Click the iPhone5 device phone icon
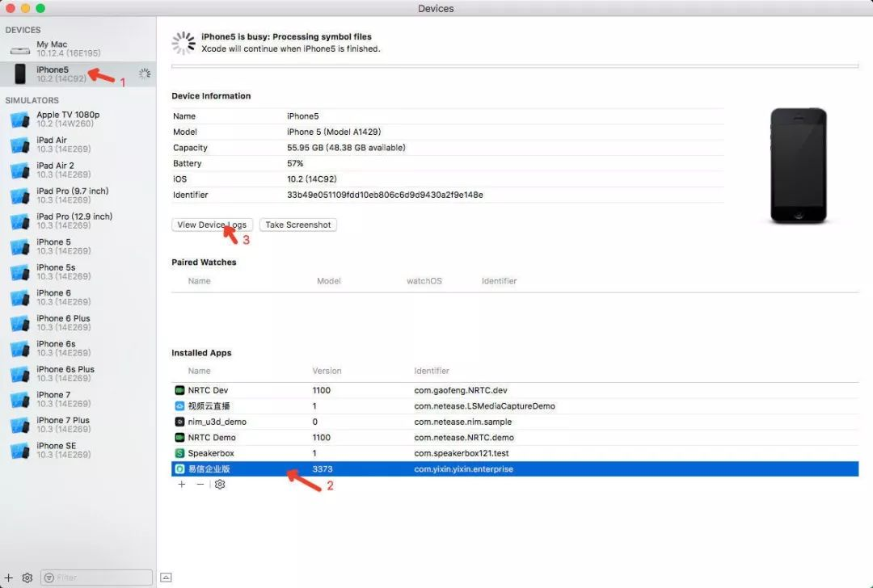This screenshot has height=588, width=873. (20, 73)
